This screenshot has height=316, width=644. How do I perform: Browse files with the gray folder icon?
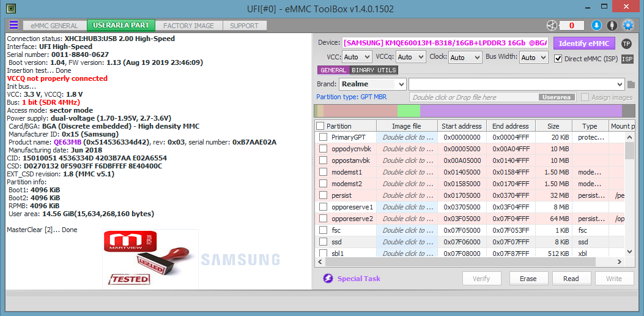coord(631,85)
